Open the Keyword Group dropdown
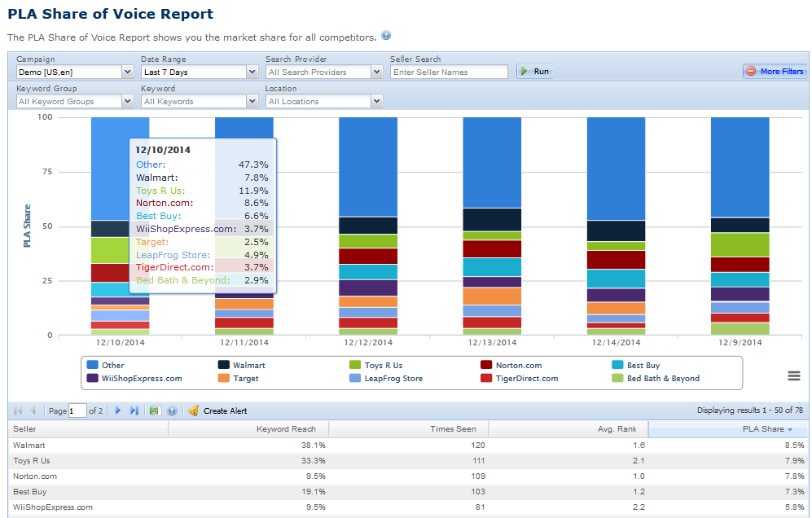Screen dimensions: 812x518 click(x=127, y=102)
